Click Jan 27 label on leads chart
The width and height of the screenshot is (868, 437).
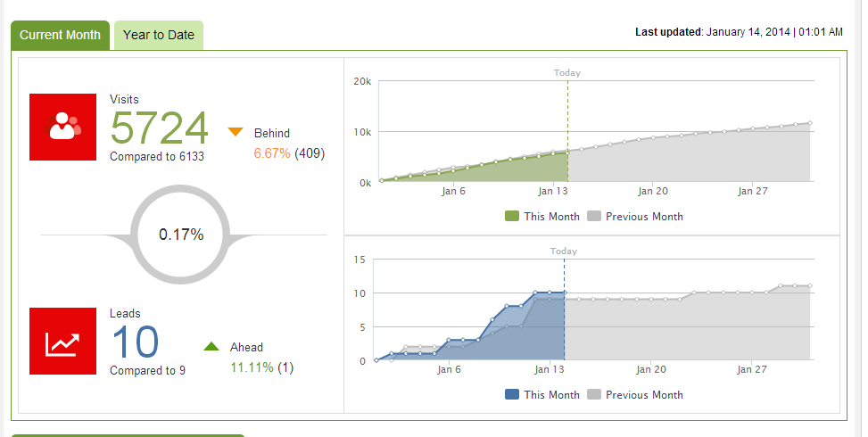pos(752,369)
